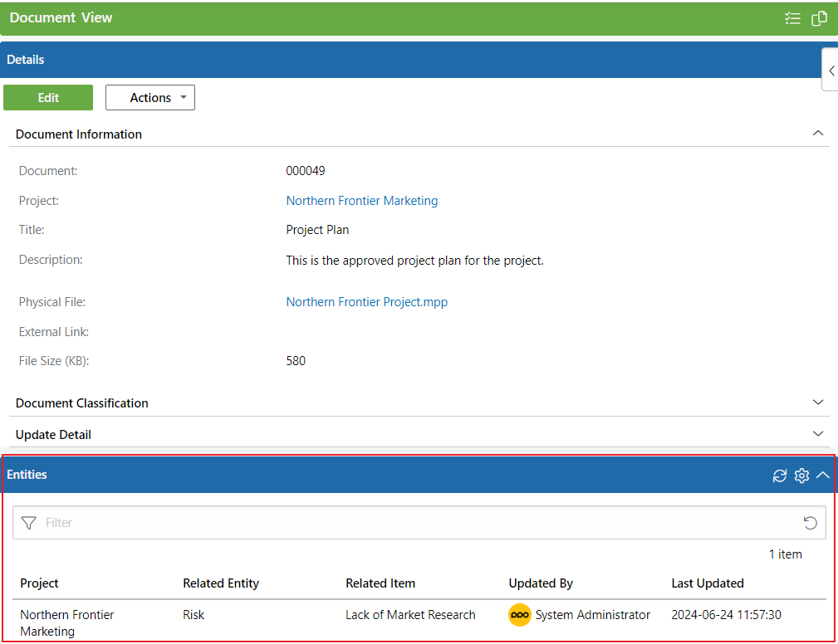
Task: Click the checklist icon in Document View header
Action: (792, 18)
